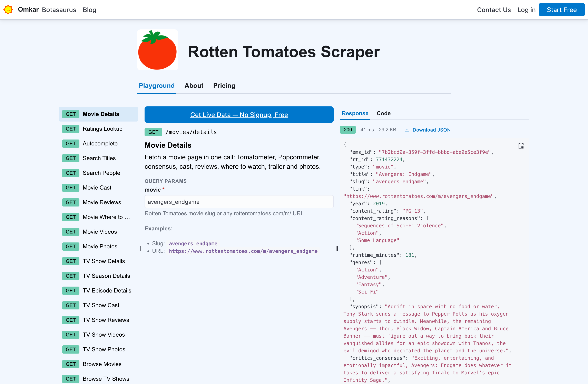588x384 pixels.
Task: Select the TV Show Cast endpoint
Action: click(x=98, y=305)
